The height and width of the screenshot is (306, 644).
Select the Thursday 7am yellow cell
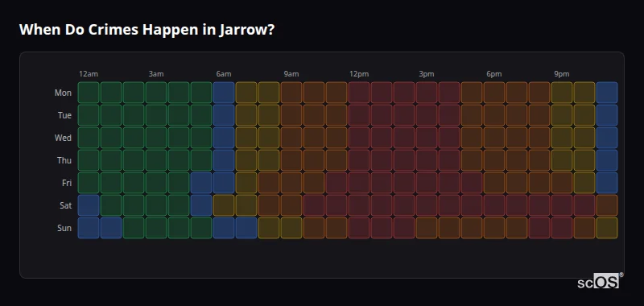(x=246, y=160)
